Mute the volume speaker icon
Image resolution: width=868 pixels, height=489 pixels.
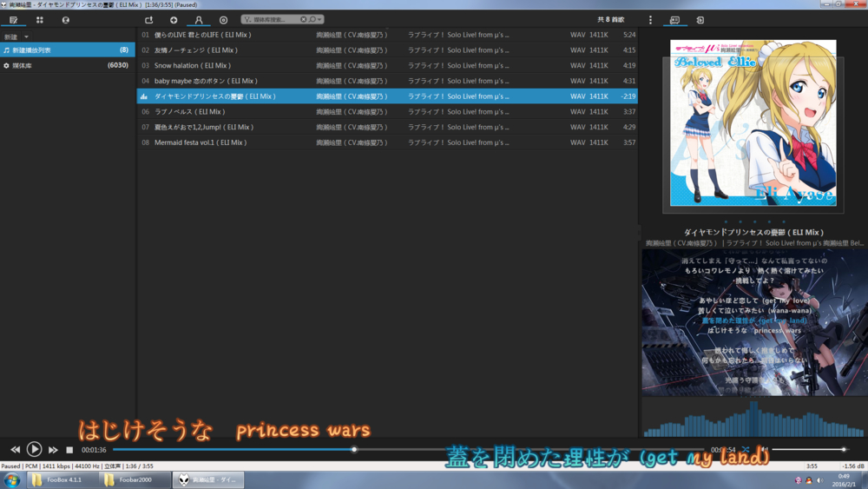point(765,449)
